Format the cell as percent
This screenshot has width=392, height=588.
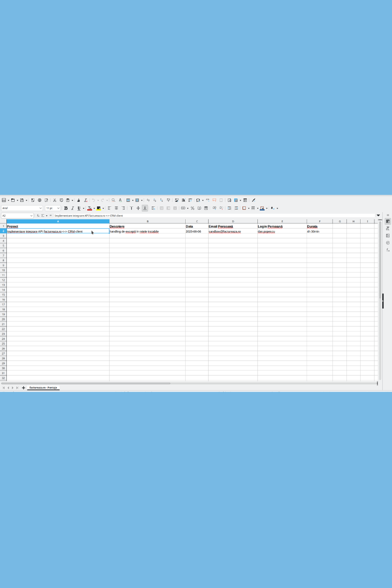point(192,208)
